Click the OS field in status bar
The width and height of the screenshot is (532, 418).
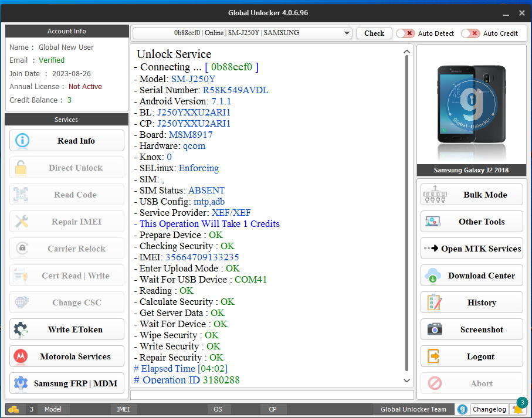click(x=218, y=409)
